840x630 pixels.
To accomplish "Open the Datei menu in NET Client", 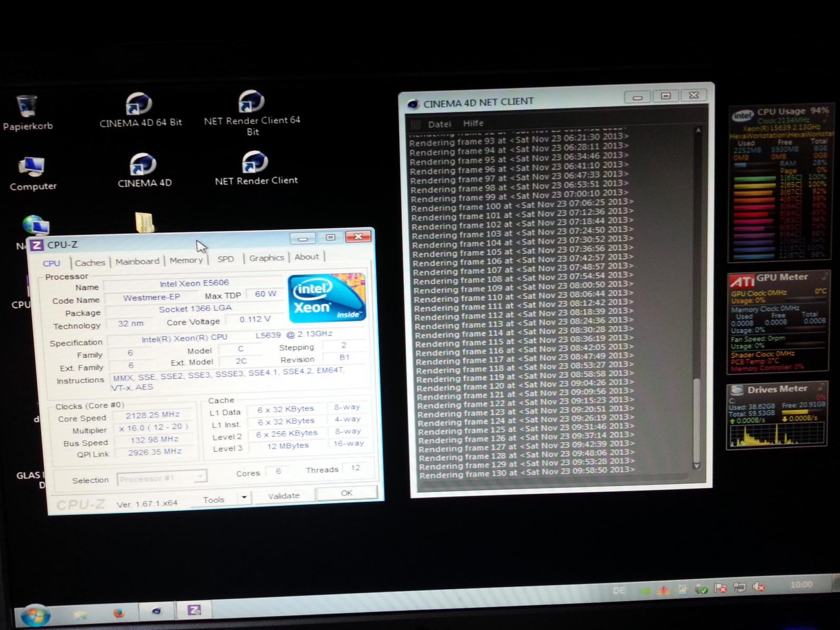I will (440, 124).
